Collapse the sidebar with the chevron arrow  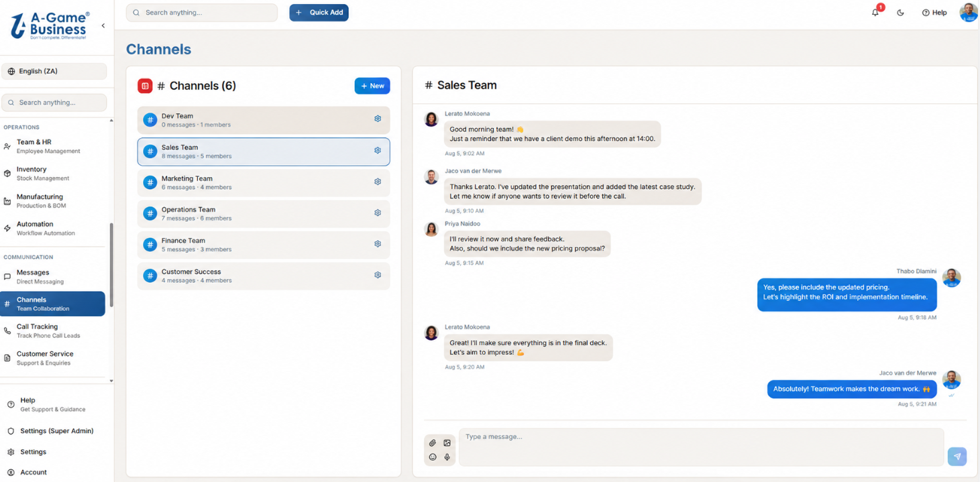tap(103, 26)
